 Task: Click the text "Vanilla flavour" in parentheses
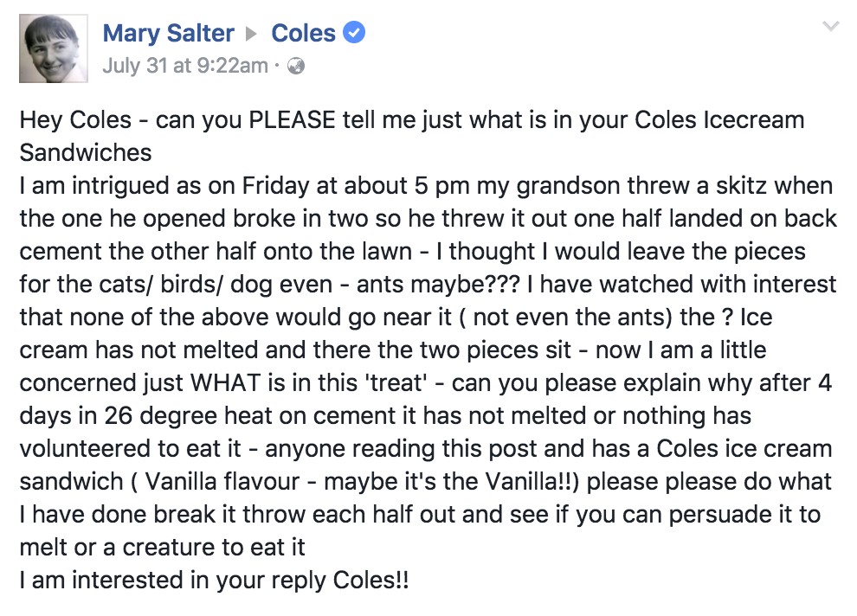point(212,482)
